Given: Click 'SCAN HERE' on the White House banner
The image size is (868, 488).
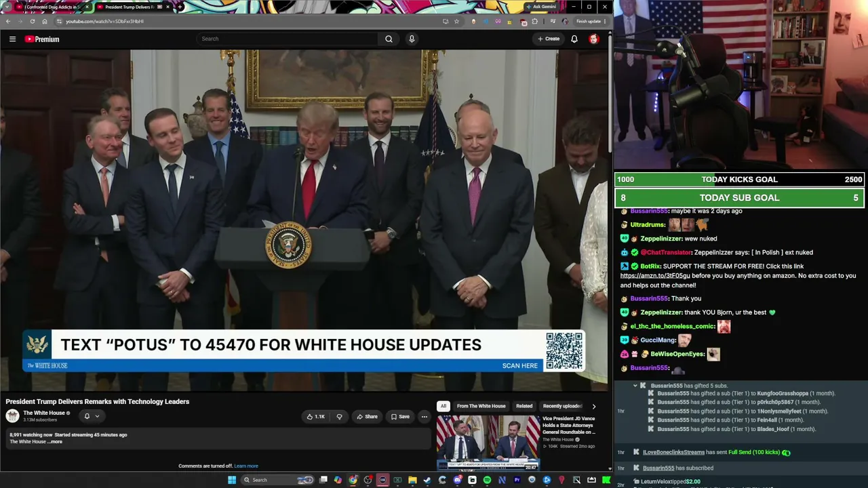Looking at the screenshot, I should (519, 366).
